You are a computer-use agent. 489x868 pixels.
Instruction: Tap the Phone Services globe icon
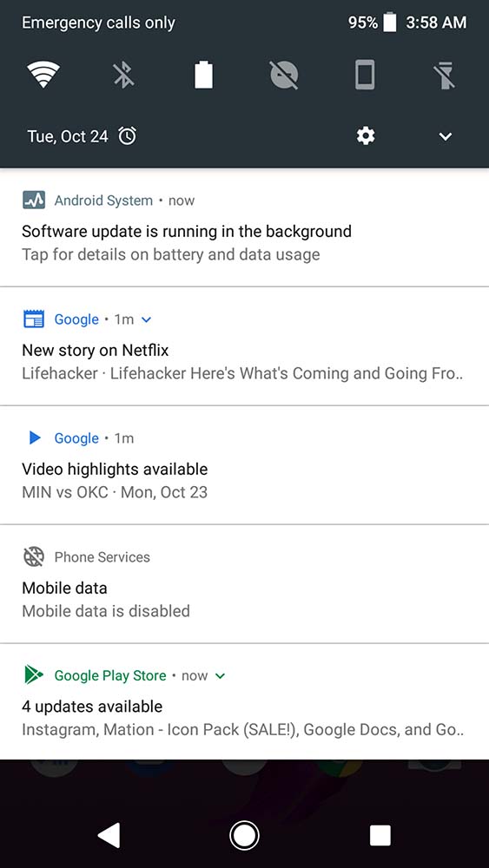click(34, 557)
